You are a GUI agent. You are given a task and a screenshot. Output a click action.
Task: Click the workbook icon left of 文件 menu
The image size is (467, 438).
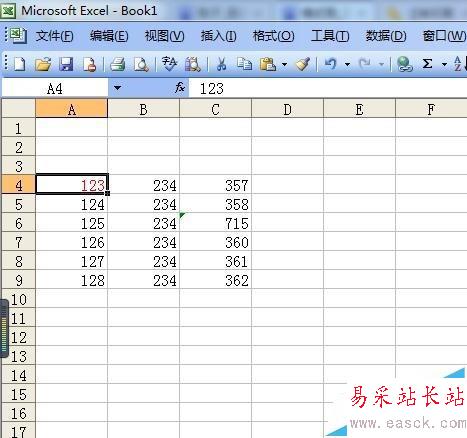point(17,35)
